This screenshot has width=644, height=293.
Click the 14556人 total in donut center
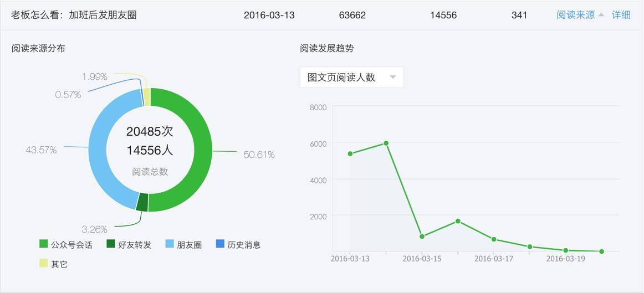coord(150,150)
